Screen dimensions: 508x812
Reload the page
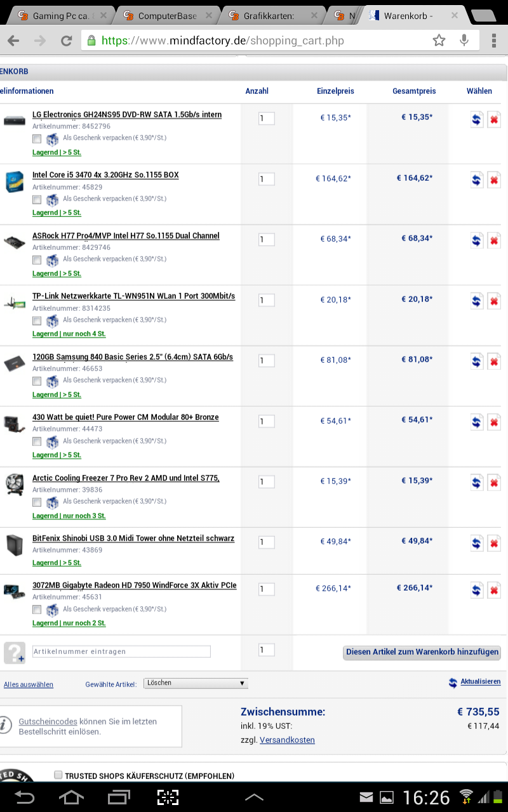tap(66, 41)
